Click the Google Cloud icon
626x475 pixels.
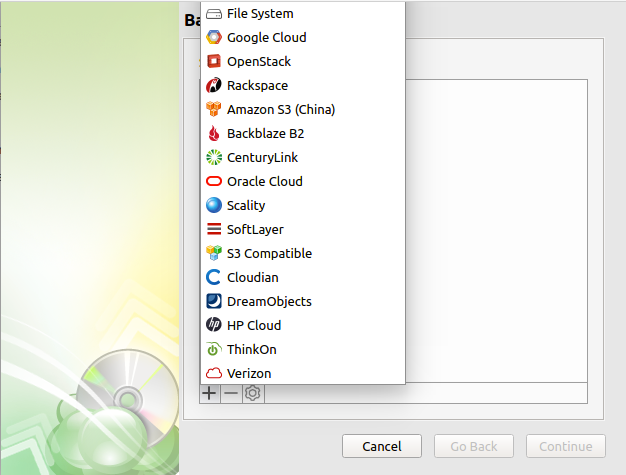(x=213, y=38)
